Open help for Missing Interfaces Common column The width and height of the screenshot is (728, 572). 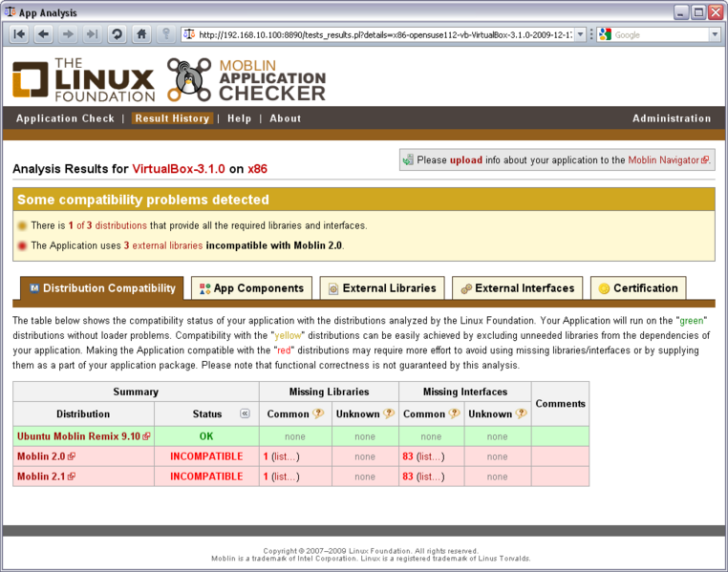coord(454,413)
